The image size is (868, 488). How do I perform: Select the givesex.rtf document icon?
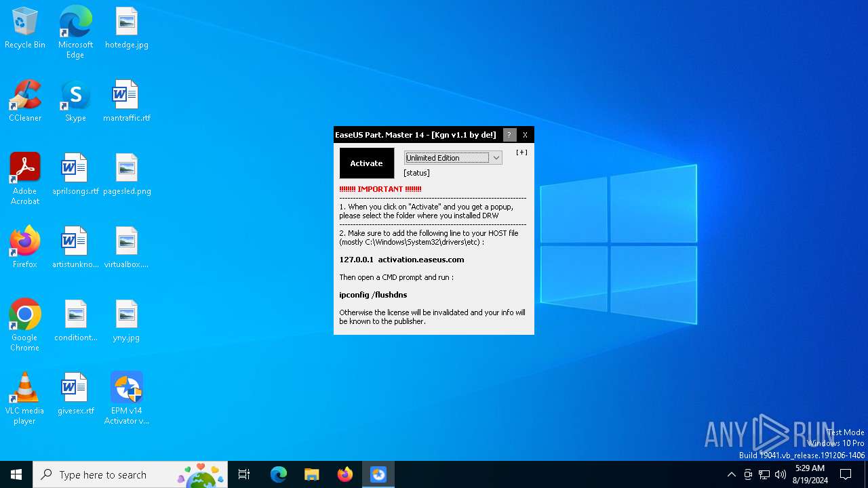[x=75, y=394]
